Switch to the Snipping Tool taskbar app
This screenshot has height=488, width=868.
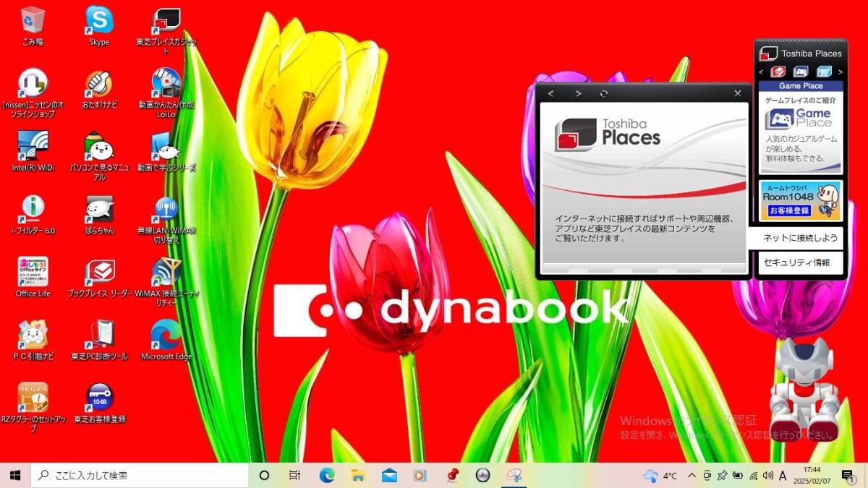pos(514,475)
